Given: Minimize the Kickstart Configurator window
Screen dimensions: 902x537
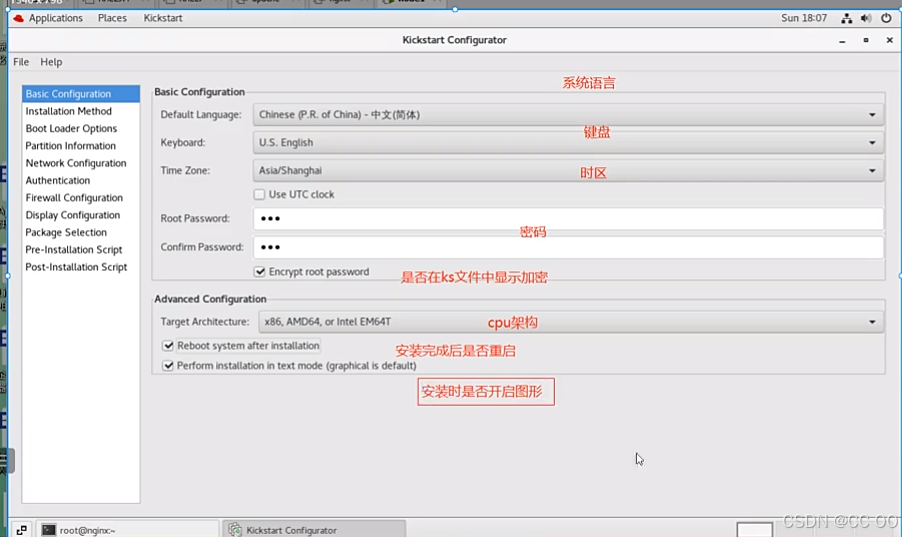Looking at the screenshot, I should [x=842, y=40].
